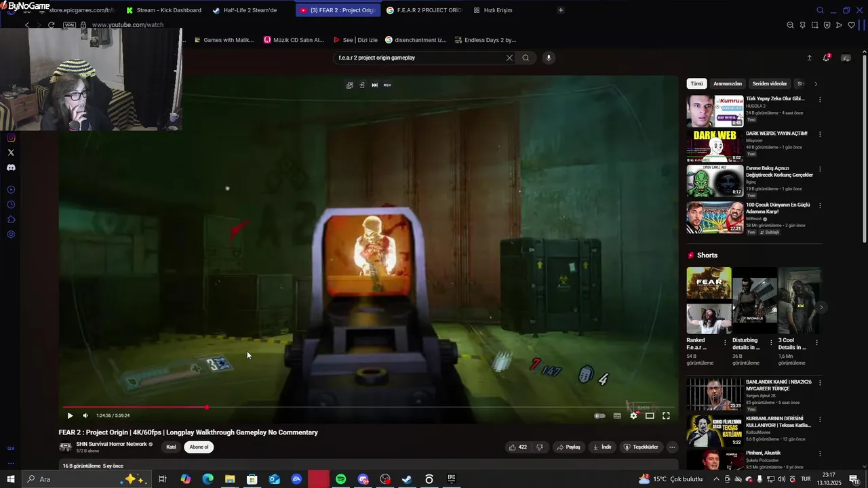Open YouTube create upload icon
Viewport: 868px width, 488px height.
[809, 58]
